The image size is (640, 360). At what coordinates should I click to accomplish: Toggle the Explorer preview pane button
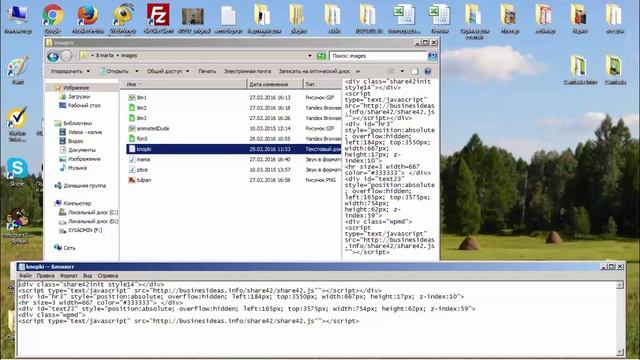pyautogui.click(x=415, y=71)
